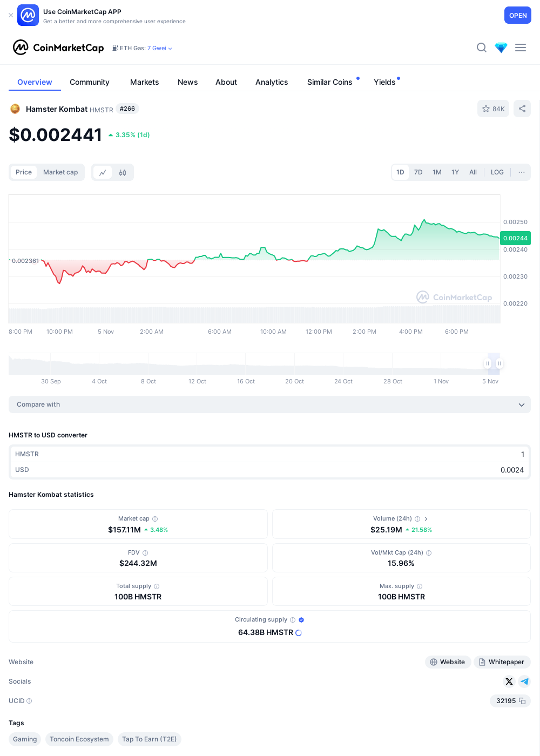Viewport: 540px width, 756px height.
Task: Set chart range to 1M
Action: tap(437, 172)
